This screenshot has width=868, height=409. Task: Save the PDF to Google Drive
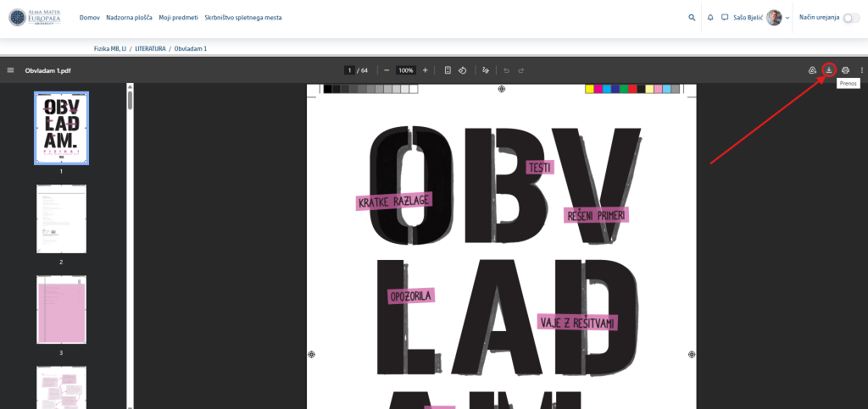coord(813,70)
